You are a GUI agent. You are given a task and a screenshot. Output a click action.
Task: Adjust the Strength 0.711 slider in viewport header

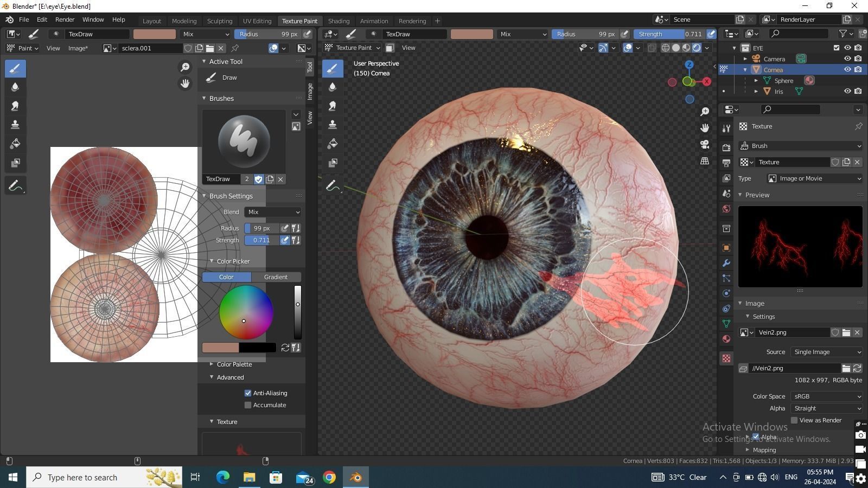(669, 34)
